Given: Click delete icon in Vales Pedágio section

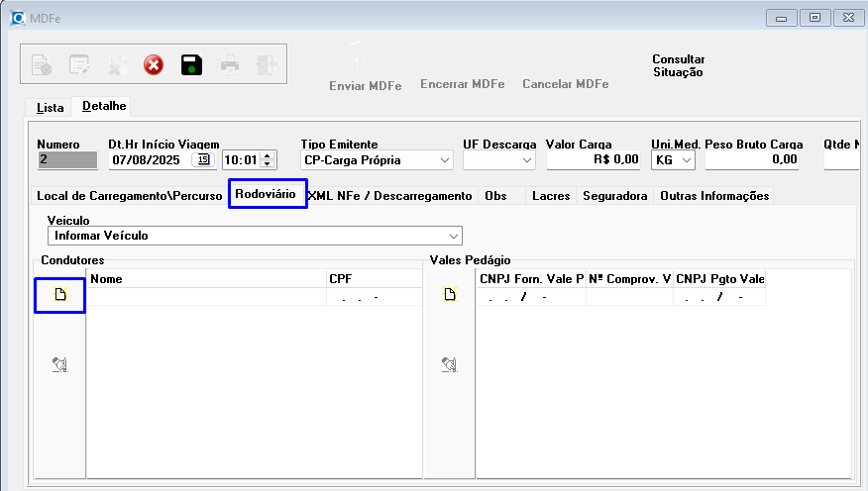Looking at the screenshot, I should [449, 365].
